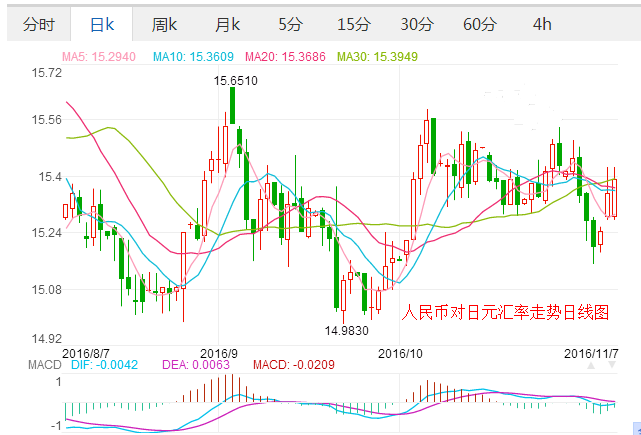Click the 2016/10 date axis label

point(400,353)
